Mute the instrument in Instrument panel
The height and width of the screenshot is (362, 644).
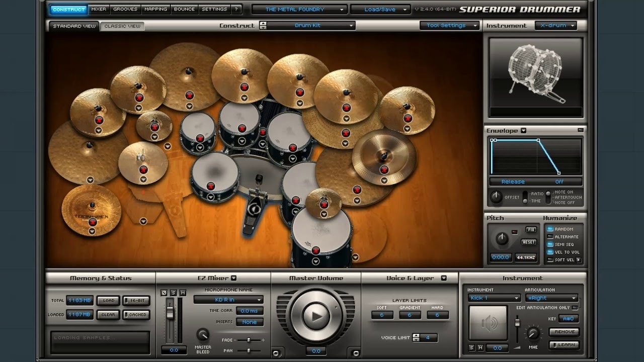coord(480,348)
